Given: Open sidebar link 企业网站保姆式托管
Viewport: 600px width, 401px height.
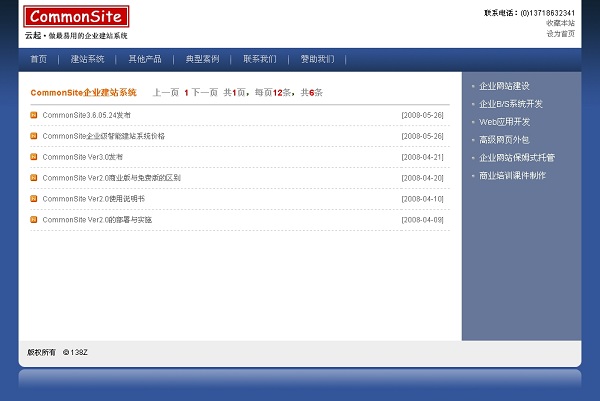Looking at the screenshot, I should click(x=517, y=158).
